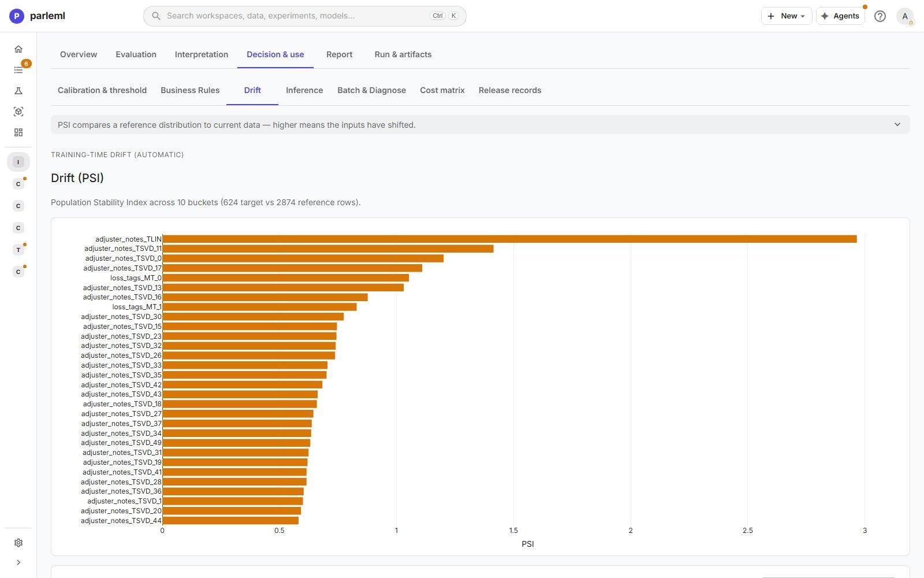Image resolution: width=924 pixels, height=578 pixels.
Task: Click the PSI x-axis title
Action: (528, 544)
